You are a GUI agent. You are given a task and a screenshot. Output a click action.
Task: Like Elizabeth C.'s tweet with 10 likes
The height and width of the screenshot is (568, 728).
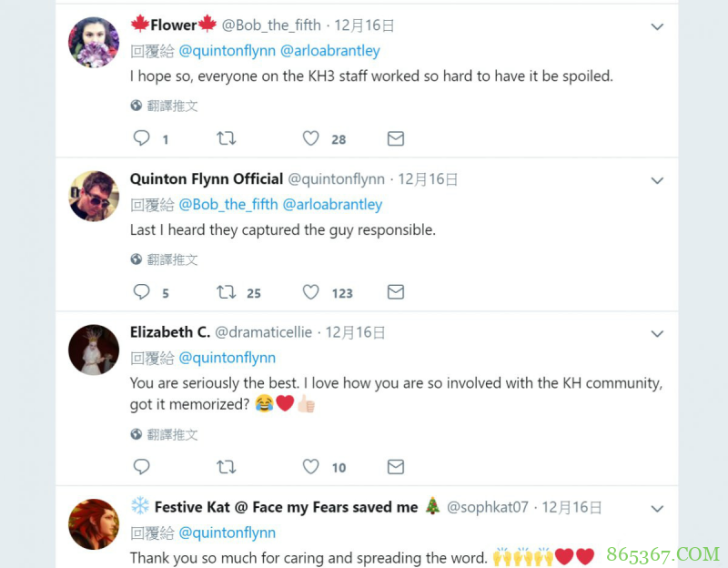coord(311,467)
